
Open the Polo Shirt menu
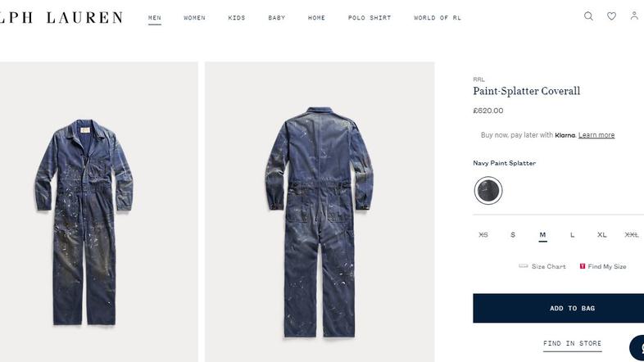[x=370, y=18]
